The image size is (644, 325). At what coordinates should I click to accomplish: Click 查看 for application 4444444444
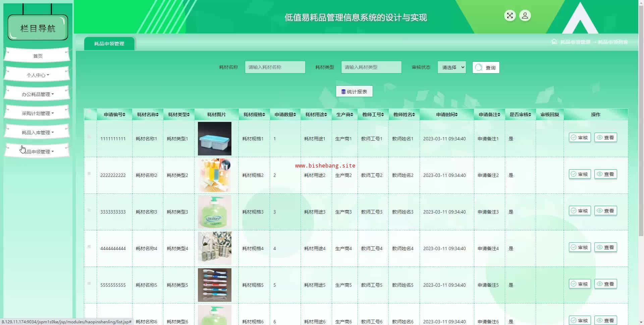[606, 247]
